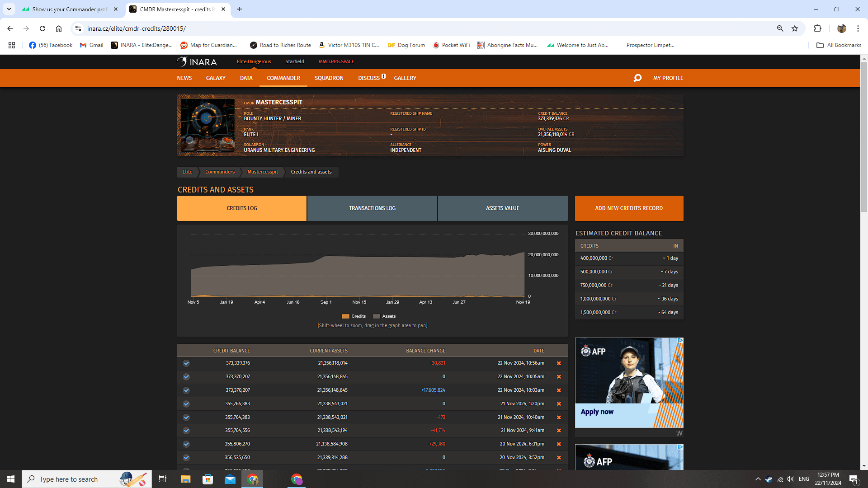Toggle the checkmark on the 355,806,270 row
This screenshot has height=488, width=868.
[186, 444]
